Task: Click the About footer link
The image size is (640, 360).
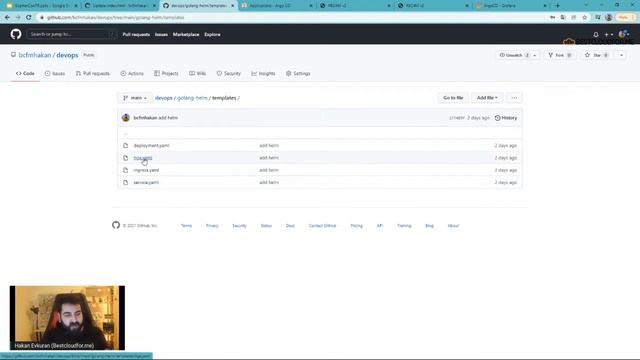Action: click(453, 226)
